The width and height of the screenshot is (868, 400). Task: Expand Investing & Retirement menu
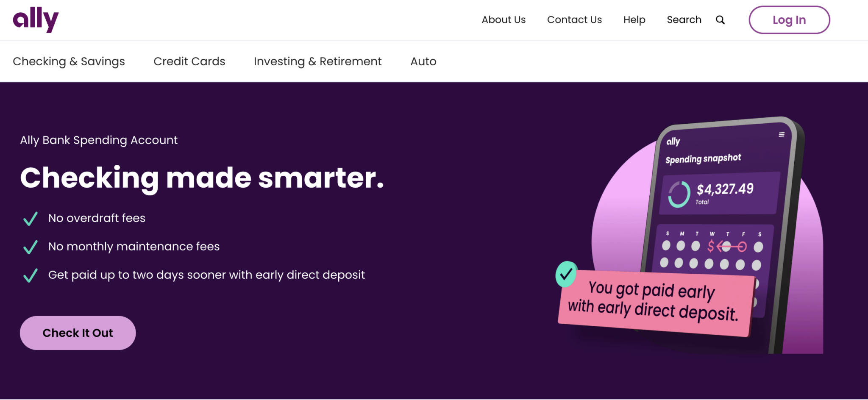pyautogui.click(x=317, y=61)
